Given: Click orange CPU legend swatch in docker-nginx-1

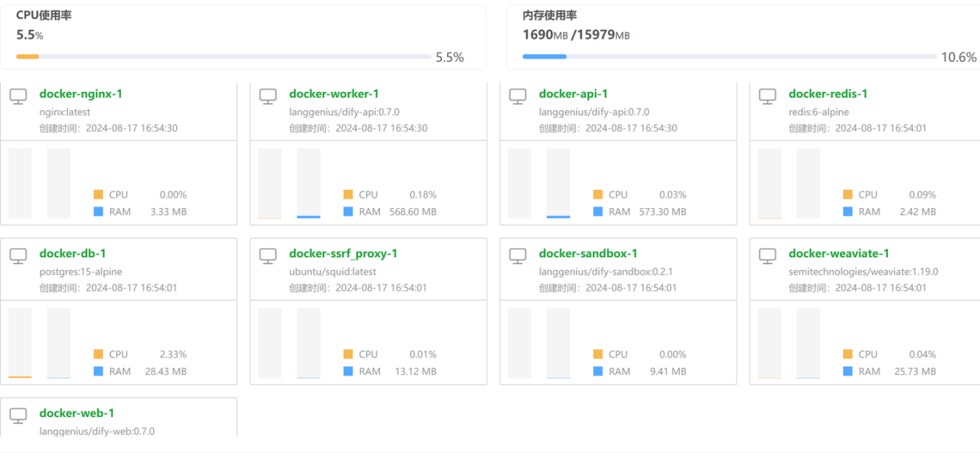Looking at the screenshot, I should pos(98,194).
